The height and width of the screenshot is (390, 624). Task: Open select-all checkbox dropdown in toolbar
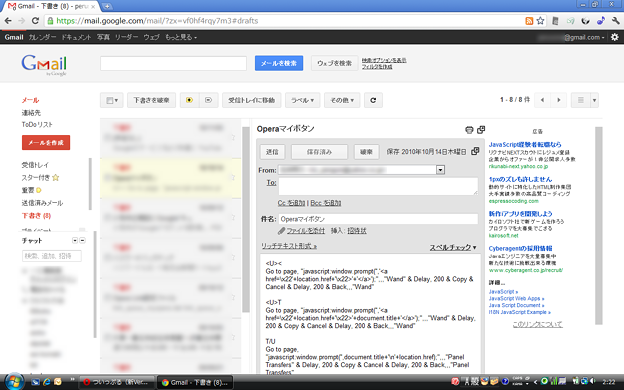point(111,100)
